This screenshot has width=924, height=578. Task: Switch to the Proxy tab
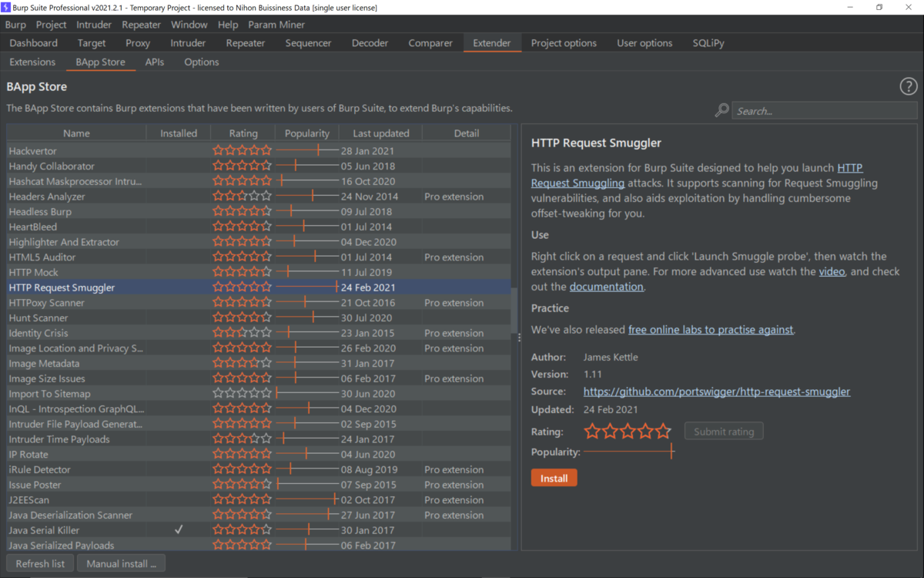point(138,43)
